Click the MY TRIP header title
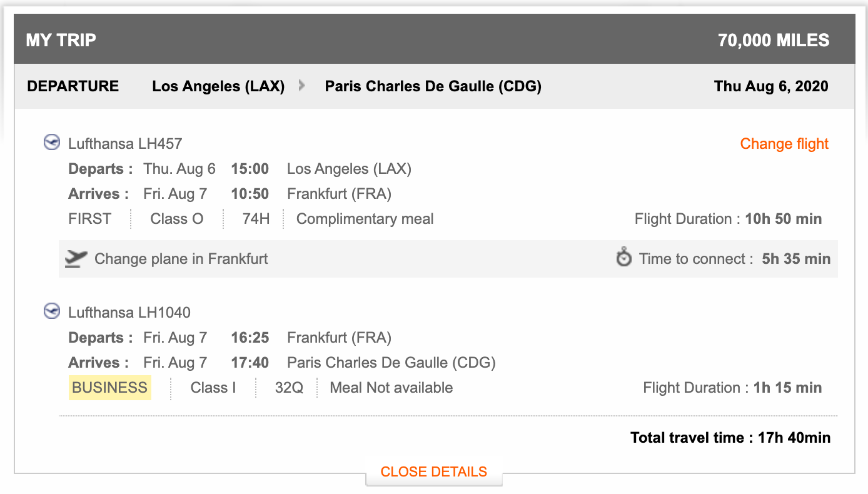The height and width of the screenshot is (494, 868). pyautogui.click(x=61, y=41)
